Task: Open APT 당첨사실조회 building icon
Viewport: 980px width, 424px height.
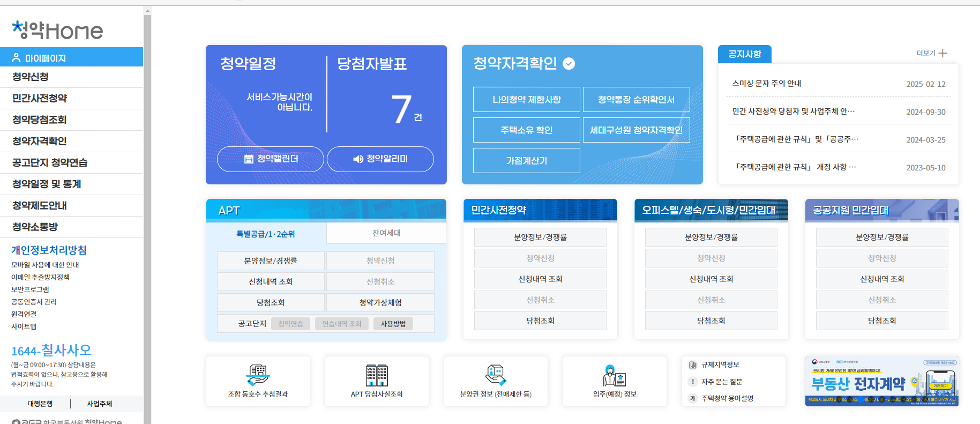Action: [x=377, y=375]
